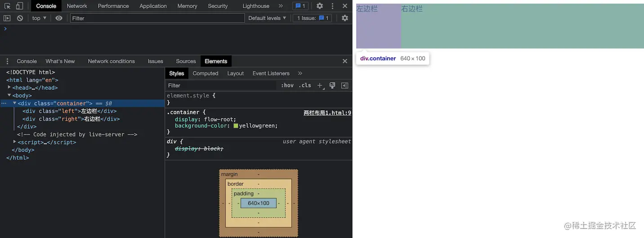Click the 右边栏 green column in page
The width and height of the screenshot is (644, 238).
click(523, 26)
